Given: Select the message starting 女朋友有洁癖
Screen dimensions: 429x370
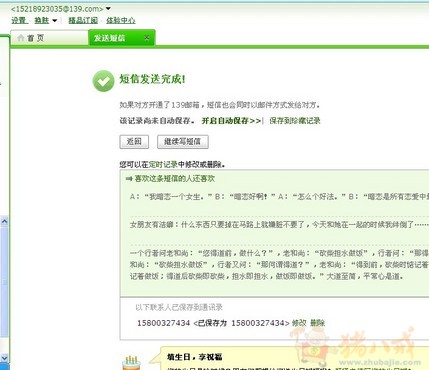Looking at the screenshot, I should [x=279, y=225].
